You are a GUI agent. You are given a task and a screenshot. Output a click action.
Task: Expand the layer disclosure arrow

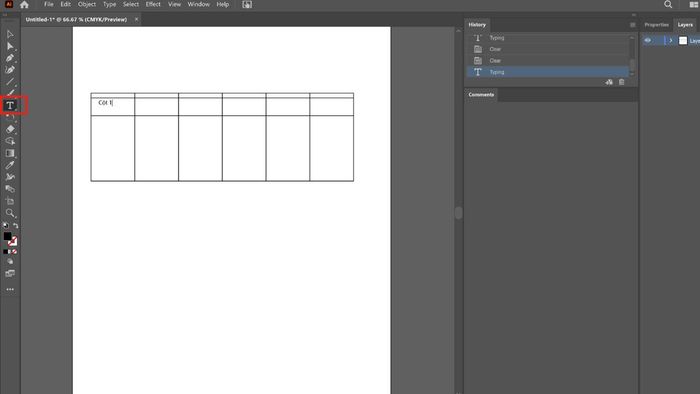(671, 41)
